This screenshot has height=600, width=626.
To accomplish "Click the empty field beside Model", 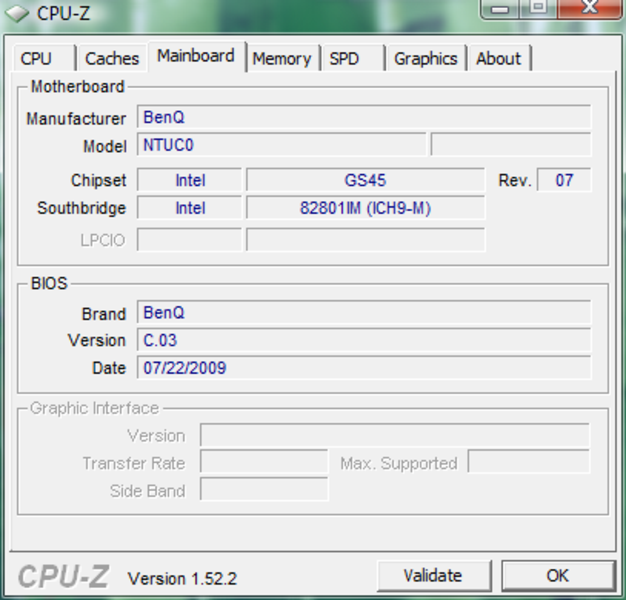I will click(x=511, y=145).
